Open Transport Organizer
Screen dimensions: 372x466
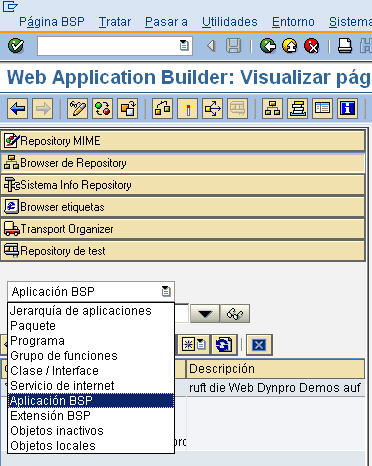[x=183, y=229]
